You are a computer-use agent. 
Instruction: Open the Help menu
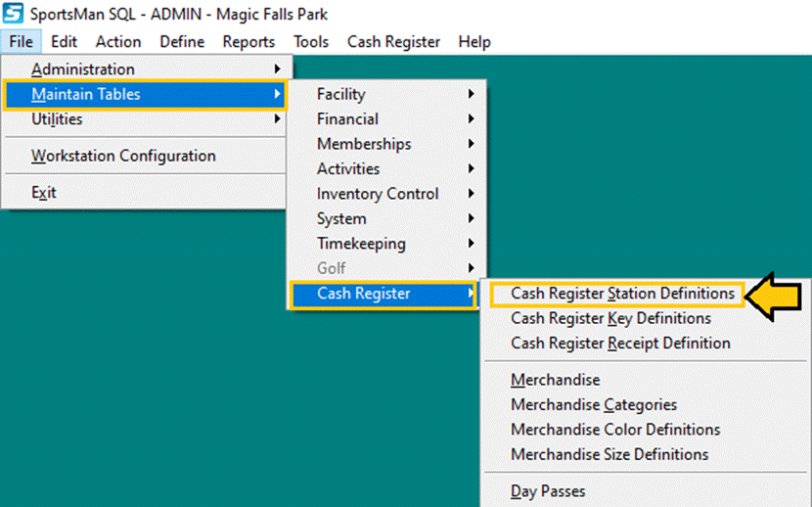pos(474,41)
